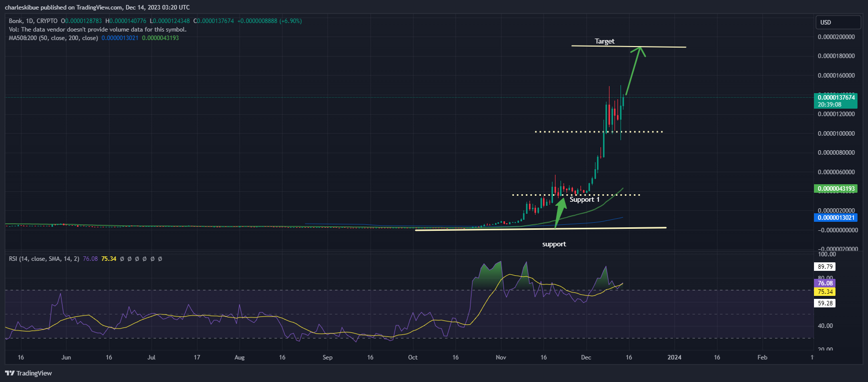The width and height of the screenshot is (868, 382).
Task: Click the Oct label on the time axis
Action: coord(413,357)
